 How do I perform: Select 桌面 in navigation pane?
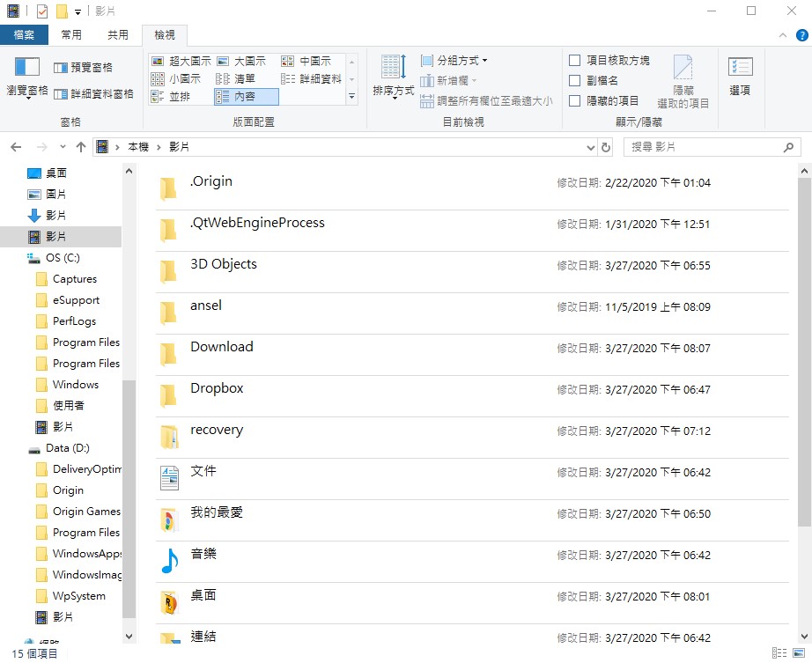[56, 173]
